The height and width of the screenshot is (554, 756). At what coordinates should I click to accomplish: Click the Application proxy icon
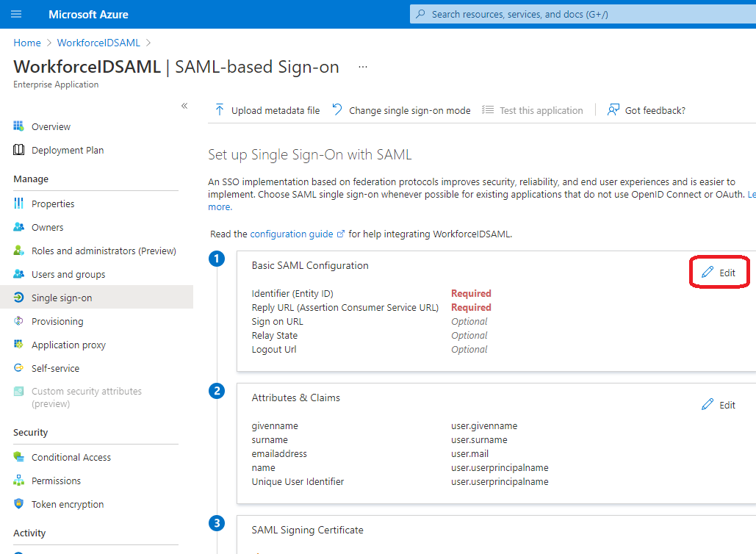[x=19, y=345]
